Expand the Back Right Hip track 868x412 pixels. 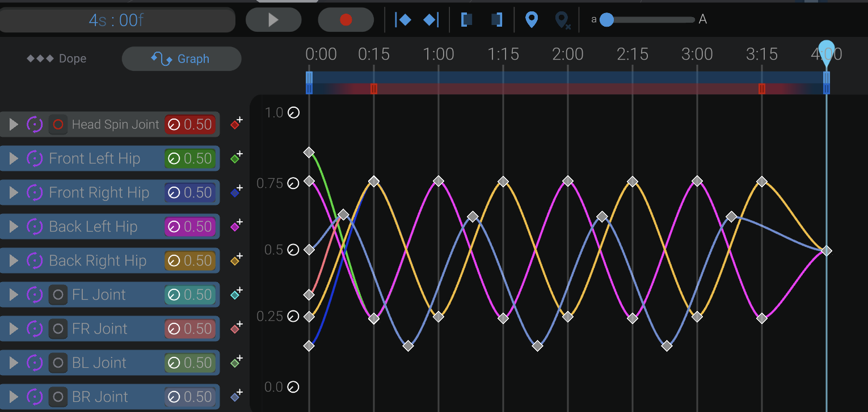tap(14, 260)
